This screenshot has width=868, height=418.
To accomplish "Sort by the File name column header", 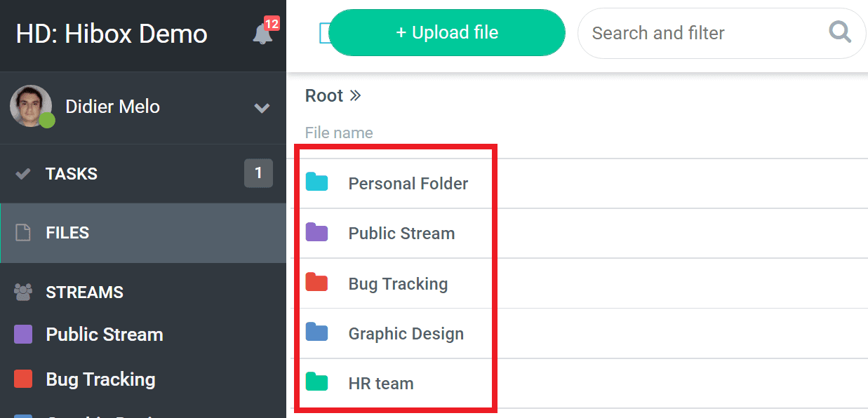I will point(339,133).
